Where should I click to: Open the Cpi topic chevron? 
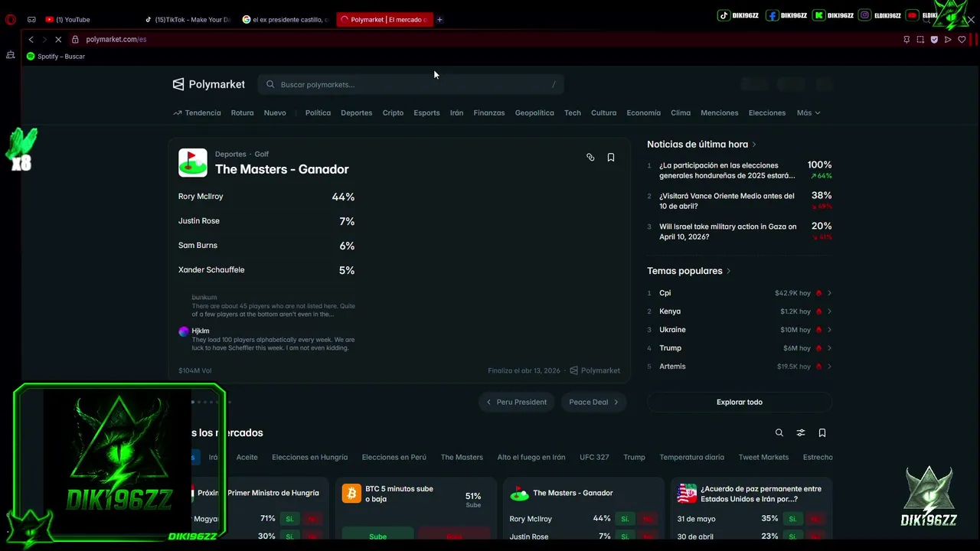829,293
